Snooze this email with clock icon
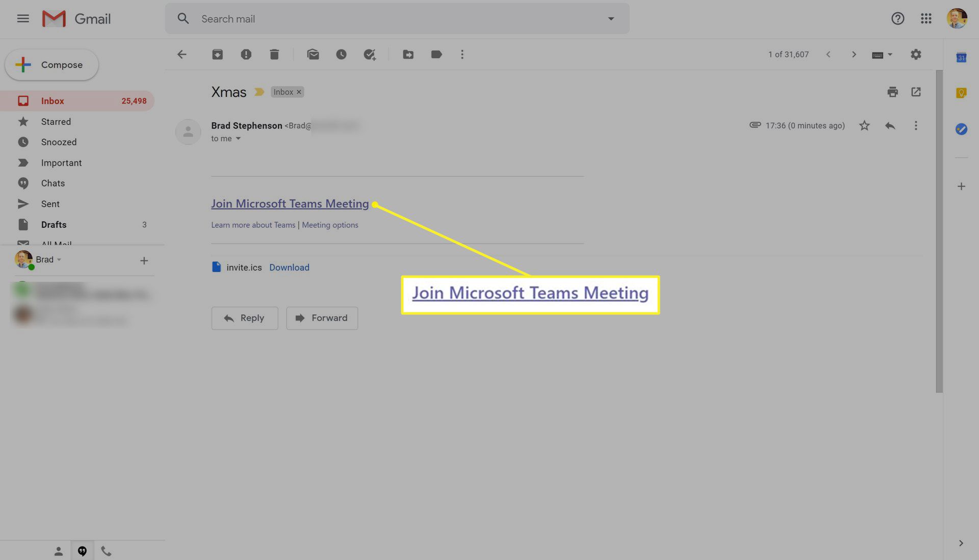 click(341, 55)
